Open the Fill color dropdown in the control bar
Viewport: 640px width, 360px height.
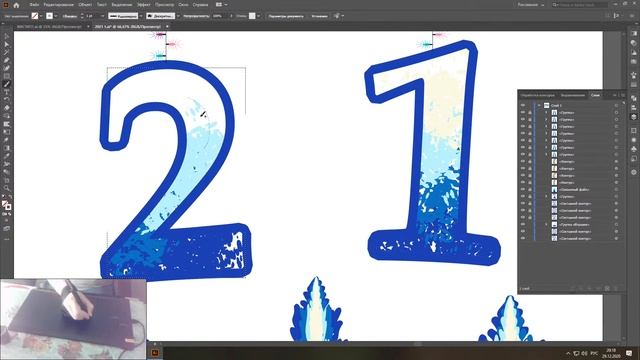coord(41,16)
